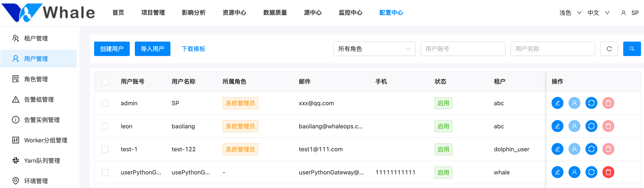The image size is (644, 188).
Task: Click the blue search magnifier button
Action: point(632,49)
